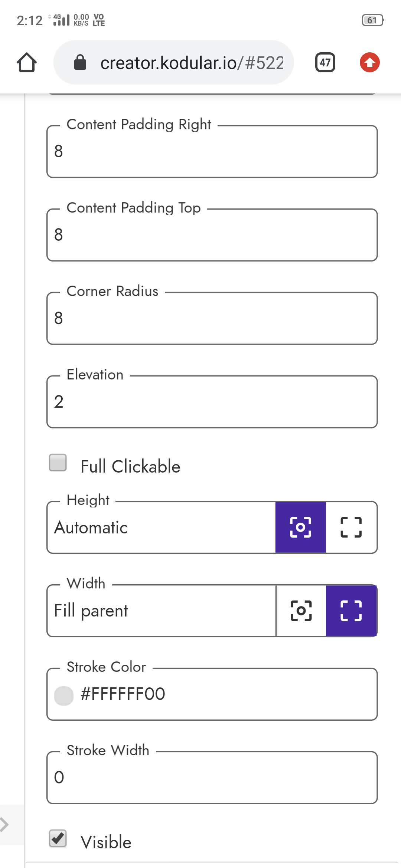401x868 pixels.
Task: Open the Height selection field
Action: point(160,527)
